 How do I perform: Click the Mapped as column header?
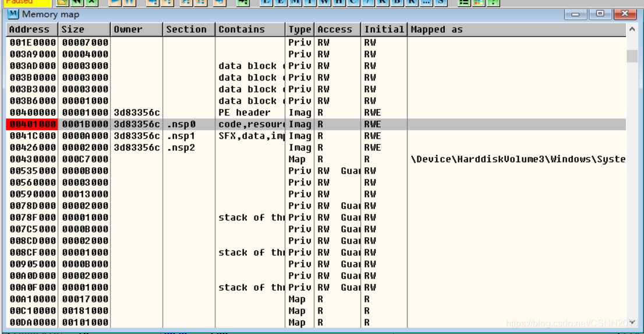coord(516,29)
